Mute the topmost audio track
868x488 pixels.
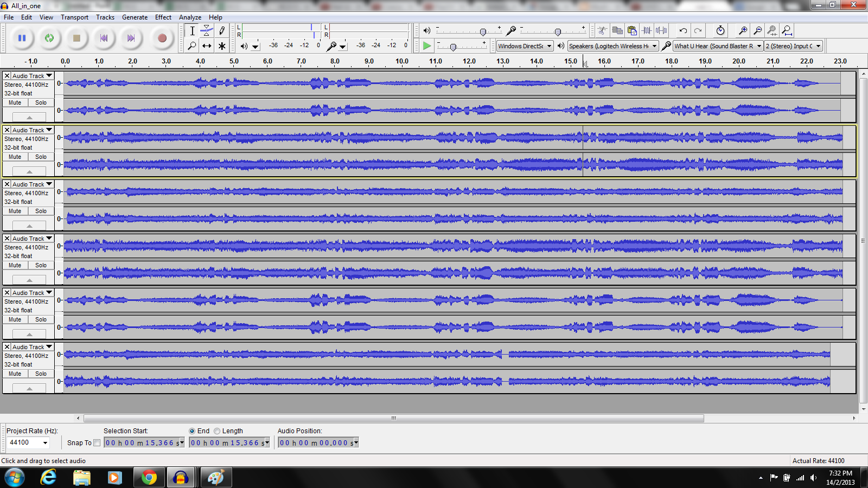tap(15, 102)
